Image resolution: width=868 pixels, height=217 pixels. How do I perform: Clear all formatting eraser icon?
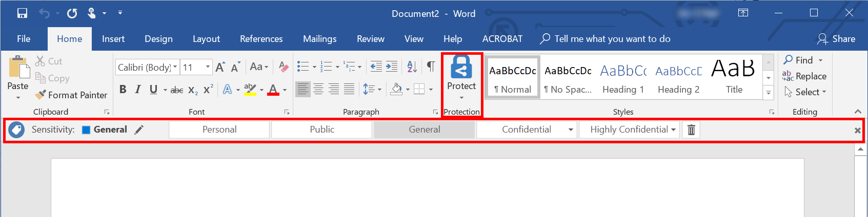click(283, 67)
